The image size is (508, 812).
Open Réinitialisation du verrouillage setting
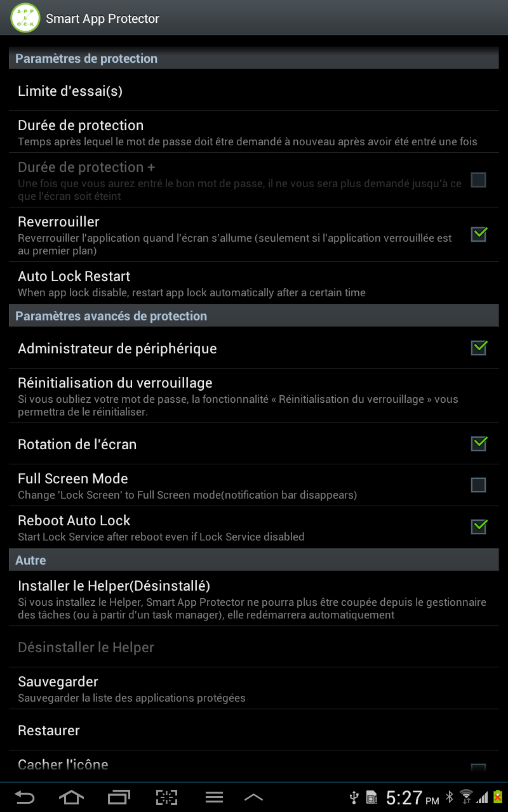[254, 396]
